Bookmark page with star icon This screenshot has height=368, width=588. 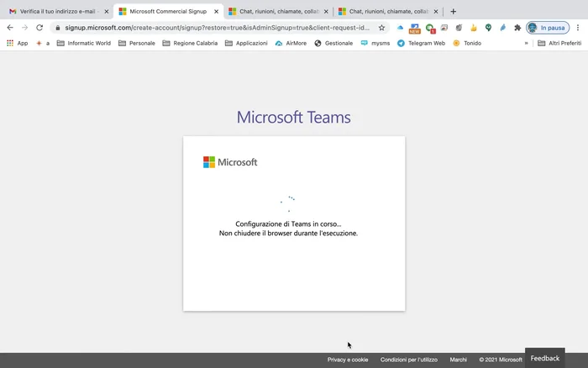click(381, 28)
